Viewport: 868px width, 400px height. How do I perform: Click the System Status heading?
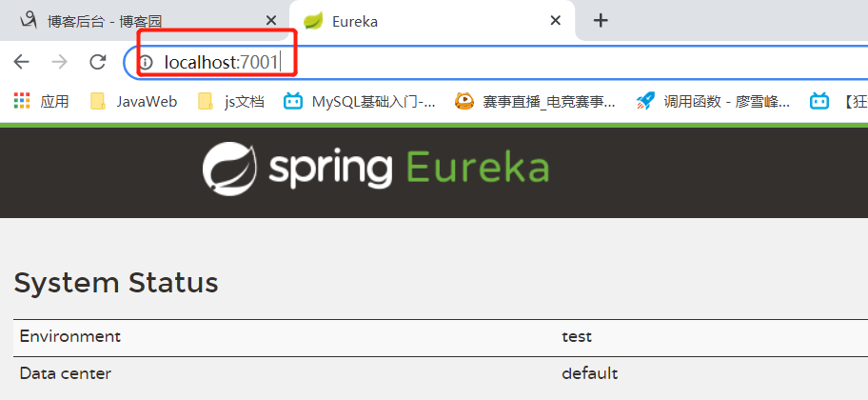pyautogui.click(x=116, y=283)
